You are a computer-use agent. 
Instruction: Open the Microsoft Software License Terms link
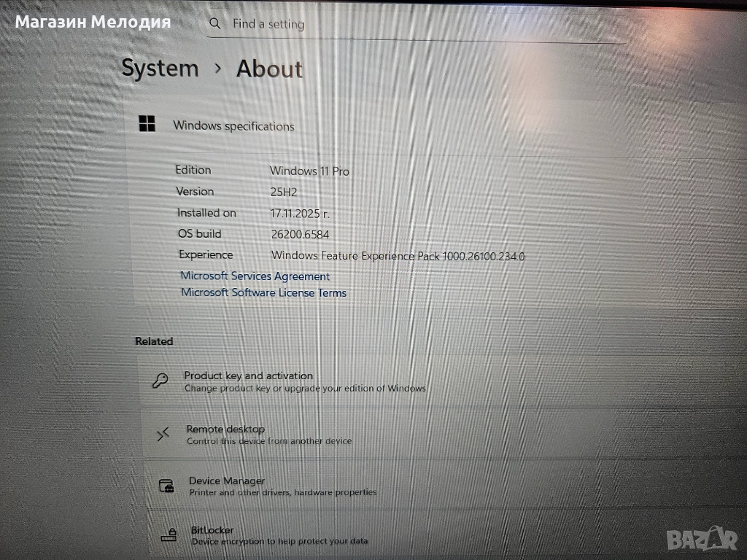[x=263, y=292]
